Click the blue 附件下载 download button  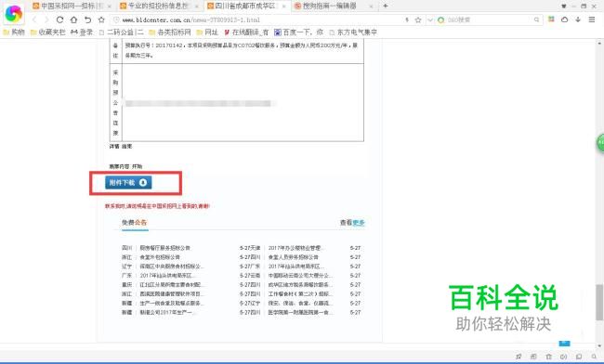[x=128, y=182]
